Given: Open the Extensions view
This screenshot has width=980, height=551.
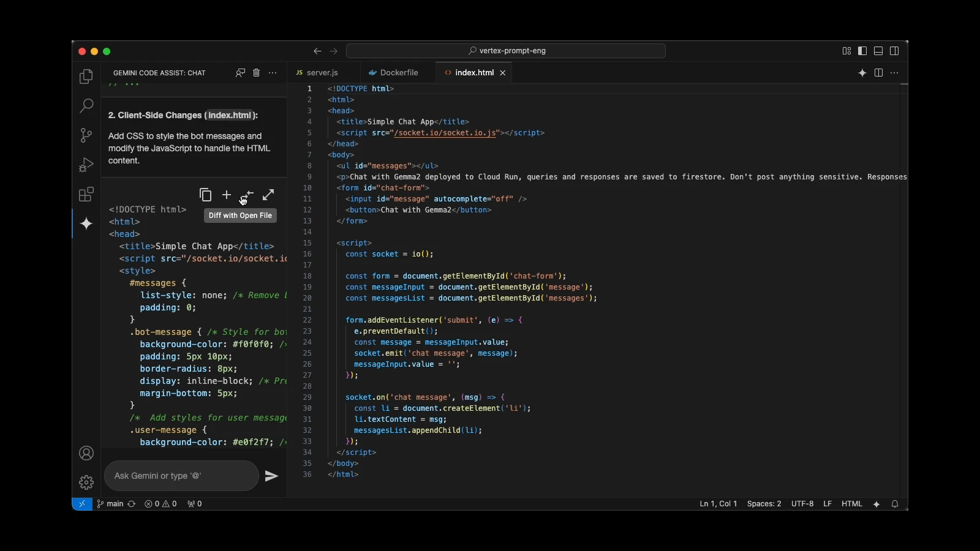Looking at the screenshot, I should (x=86, y=194).
